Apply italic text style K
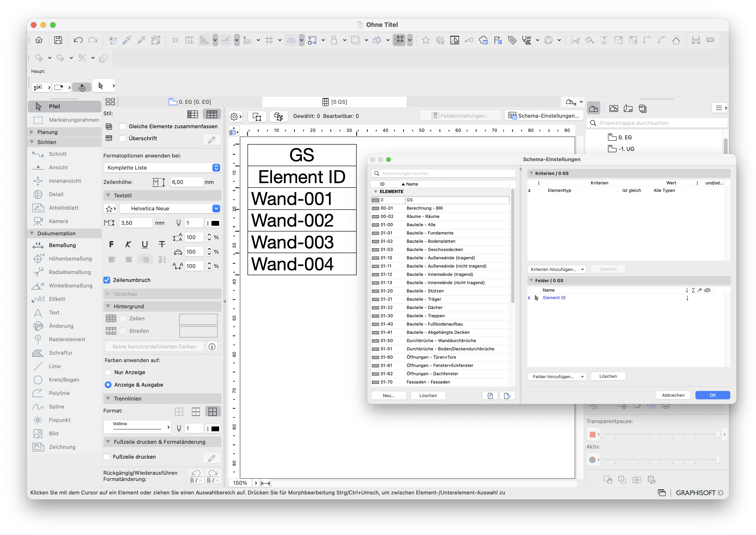The image size is (756, 535). tap(128, 244)
